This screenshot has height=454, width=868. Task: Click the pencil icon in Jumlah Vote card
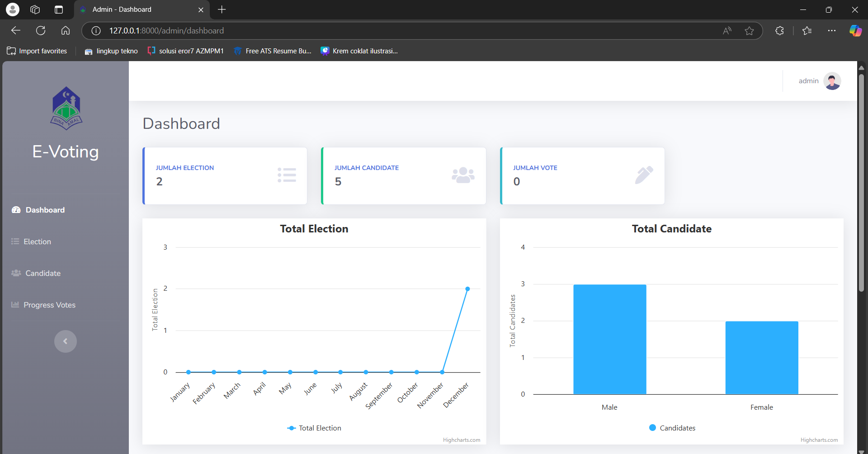click(644, 175)
